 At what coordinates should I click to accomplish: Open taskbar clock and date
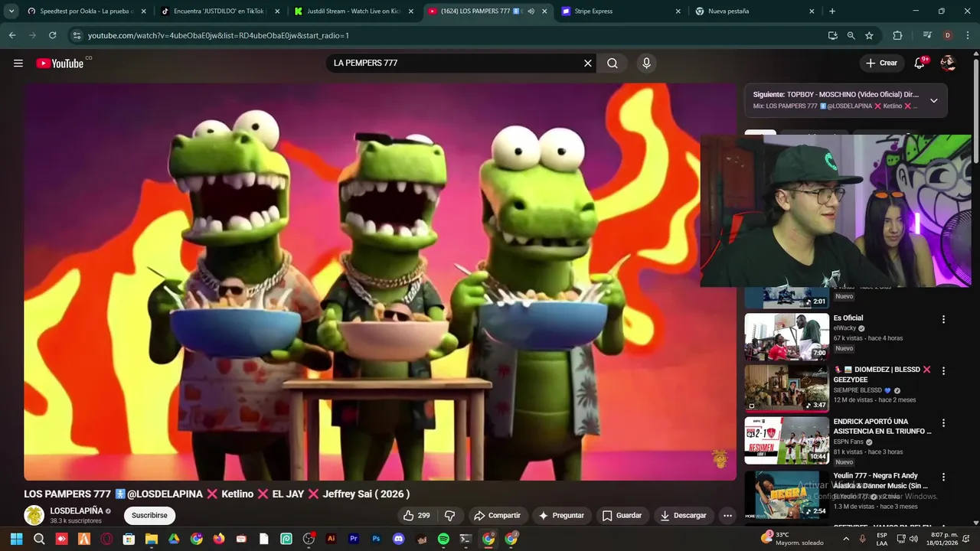[943, 539]
